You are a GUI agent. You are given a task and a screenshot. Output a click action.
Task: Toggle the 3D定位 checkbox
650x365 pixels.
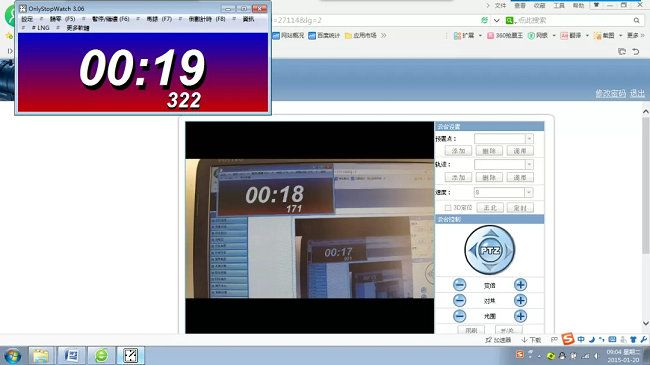click(x=448, y=207)
